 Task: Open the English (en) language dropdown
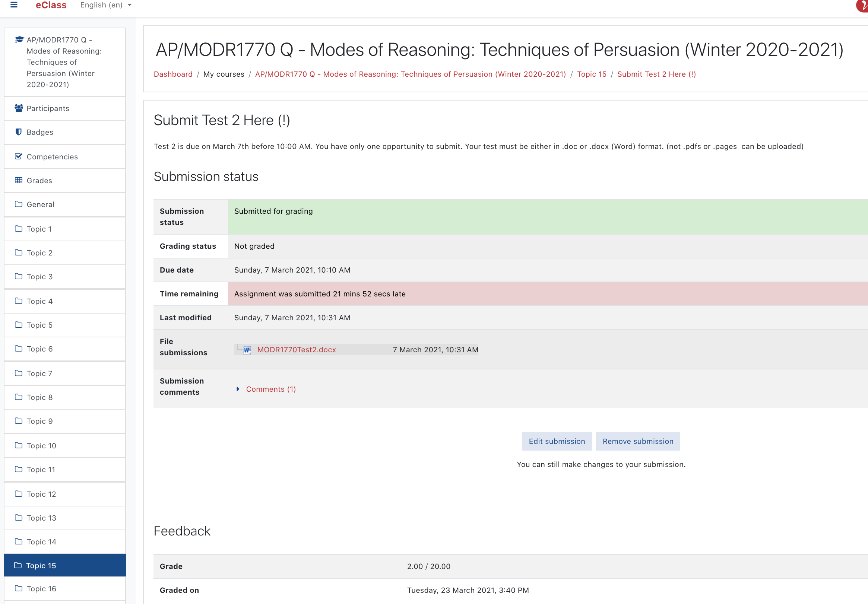pos(106,5)
